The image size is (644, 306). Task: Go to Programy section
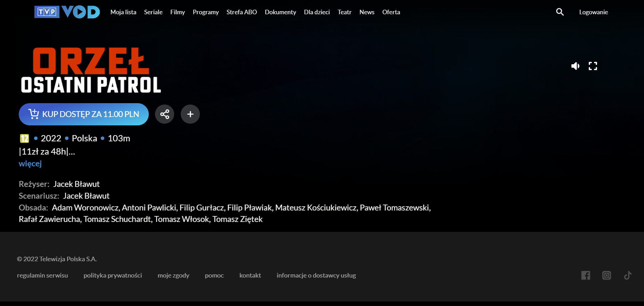point(206,12)
